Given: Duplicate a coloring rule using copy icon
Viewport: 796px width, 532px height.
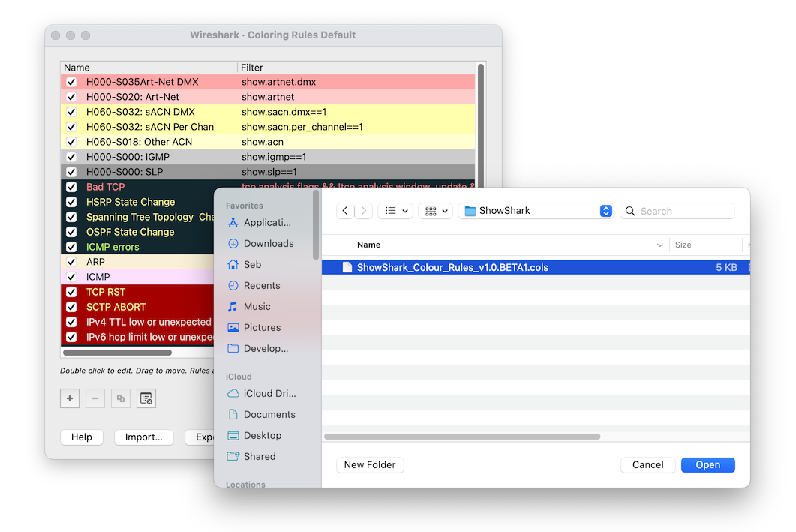Looking at the screenshot, I should [120, 398].
